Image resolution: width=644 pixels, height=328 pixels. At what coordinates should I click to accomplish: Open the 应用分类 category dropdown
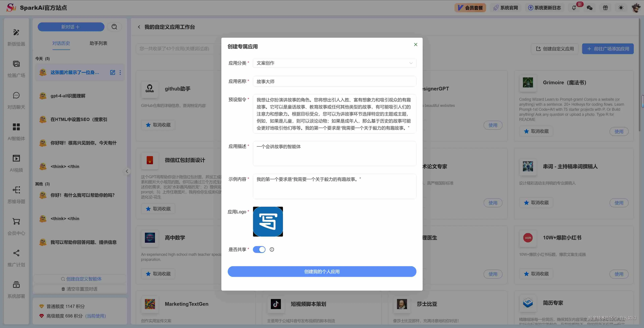[x=334, y=63]
